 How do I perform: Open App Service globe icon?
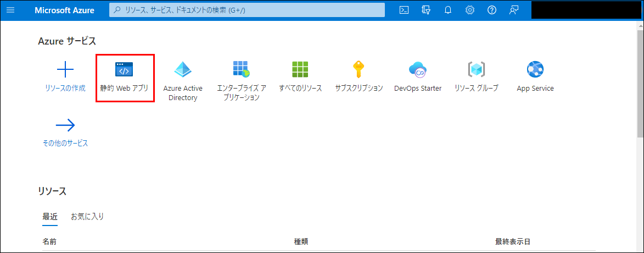(535, 69)
